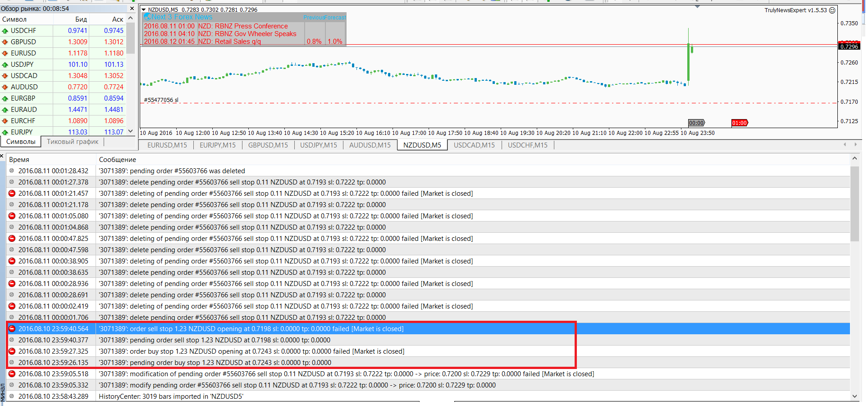Switch to the EURUSD,M15 chart tab

[167, 145]
